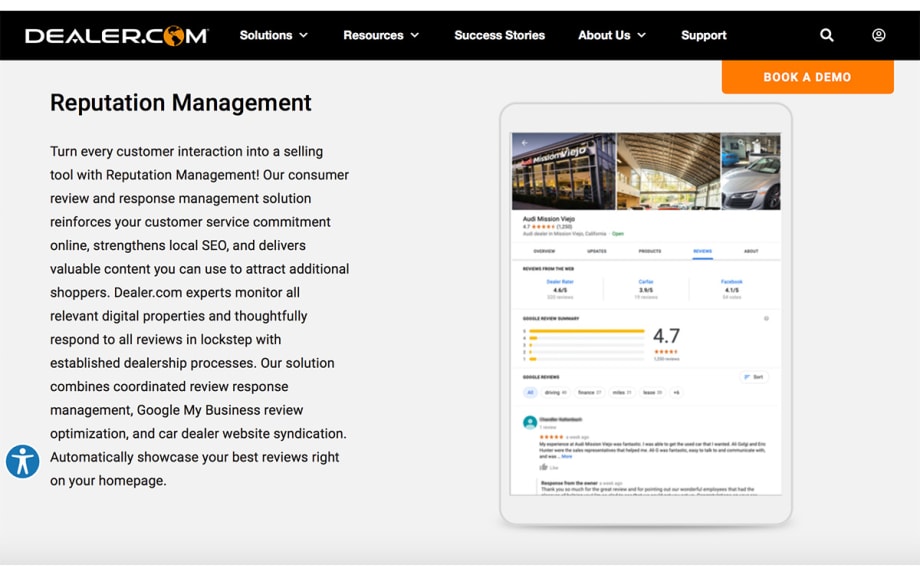The width and height of the screenshot is (920, 575).
Task: Expand the About Us dropdown menu
Action: tap(611, 35)
